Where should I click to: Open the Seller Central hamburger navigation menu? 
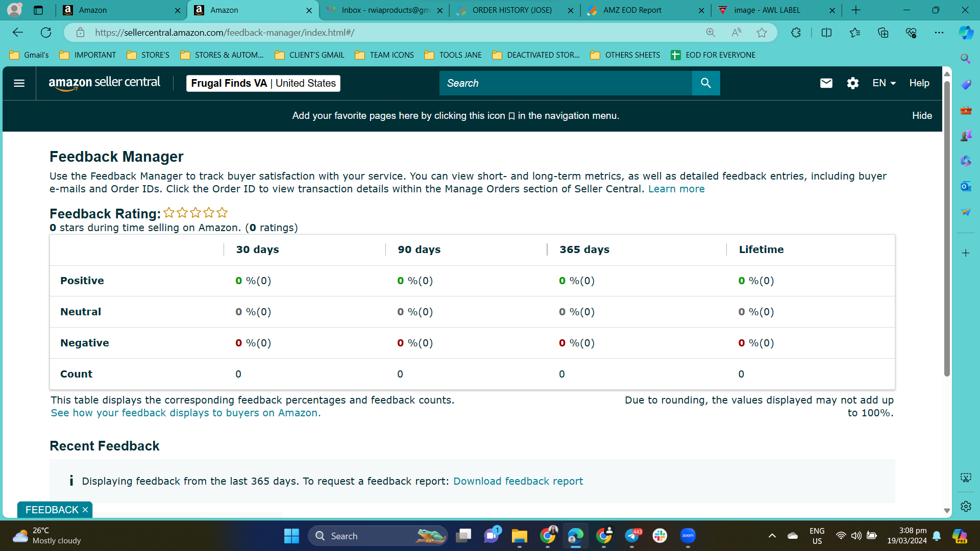19,83
